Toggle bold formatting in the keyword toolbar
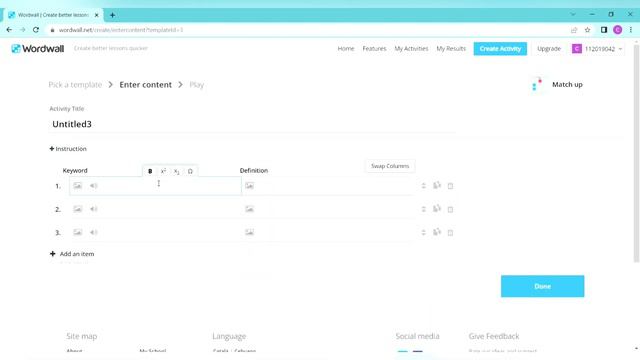640x360 pixels. [x=150, y=171]
